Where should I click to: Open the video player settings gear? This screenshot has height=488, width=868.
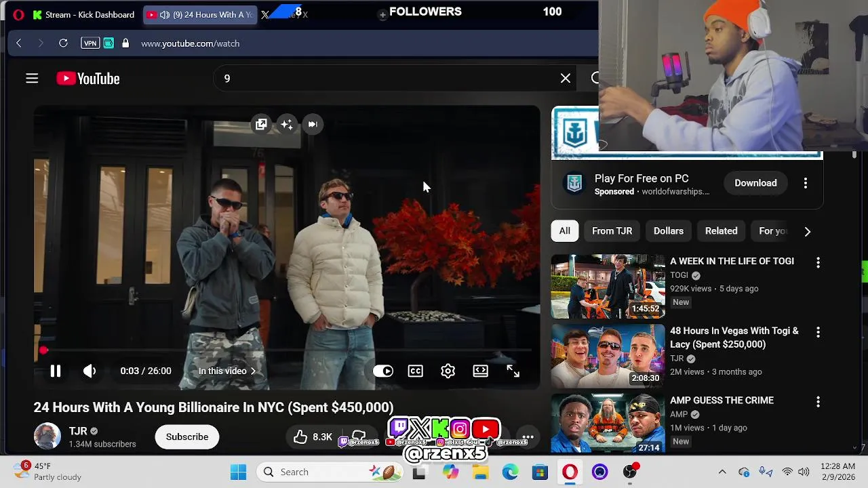[448, 371]
